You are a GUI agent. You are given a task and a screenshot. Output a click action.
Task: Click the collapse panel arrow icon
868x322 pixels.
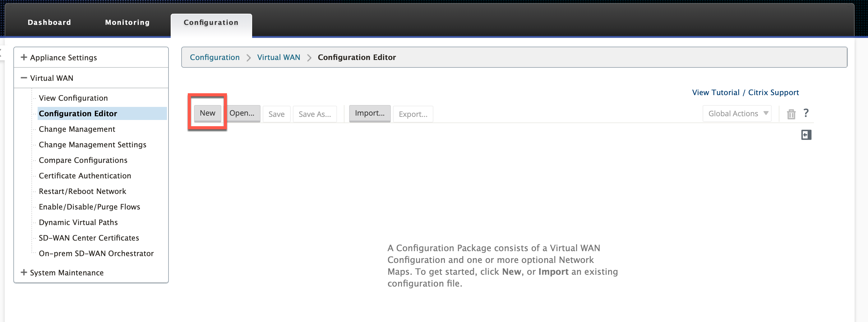coord(806,135)
